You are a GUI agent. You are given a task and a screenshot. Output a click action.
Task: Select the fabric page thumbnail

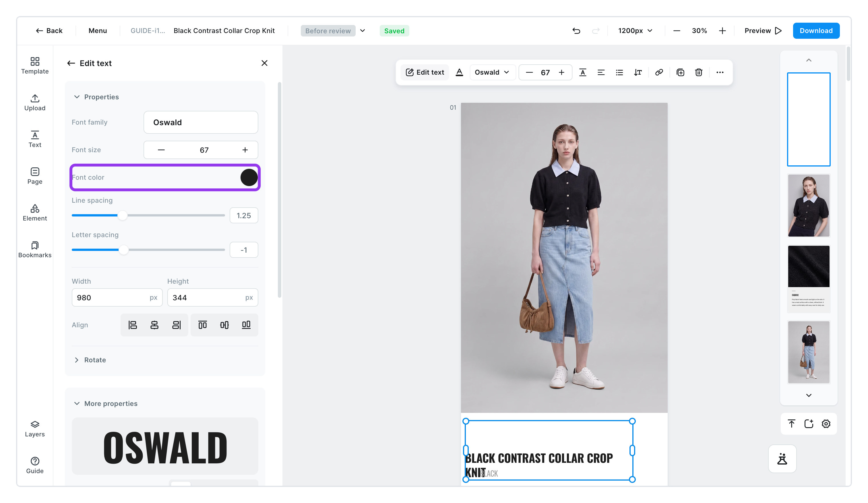808,279
